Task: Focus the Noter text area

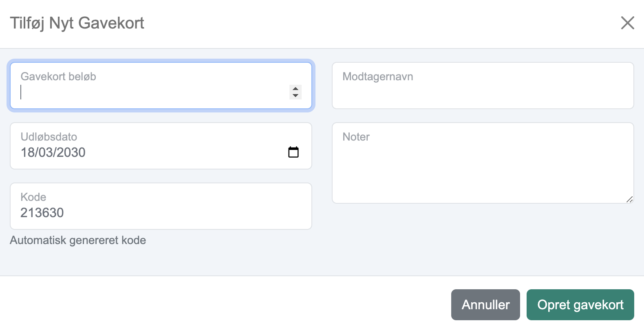Action: pyautogui.click(x=483, y=163)
